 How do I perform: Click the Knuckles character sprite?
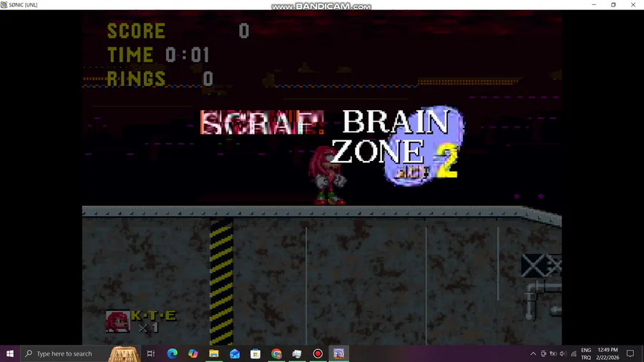(327, 176)
